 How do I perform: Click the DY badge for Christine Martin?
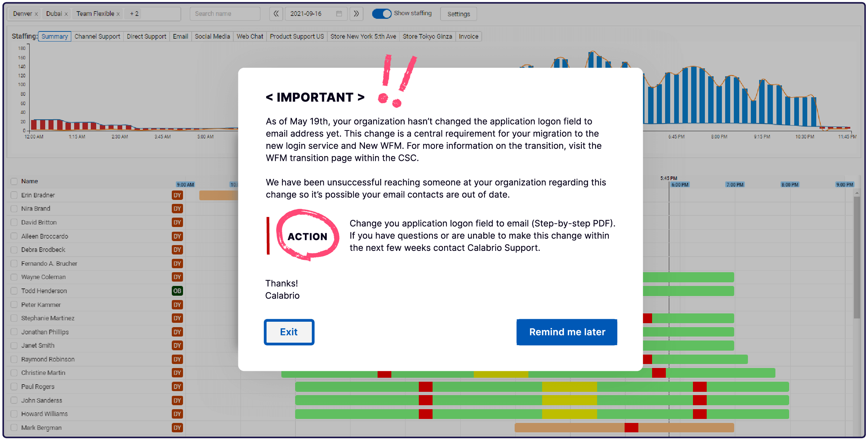177,373
